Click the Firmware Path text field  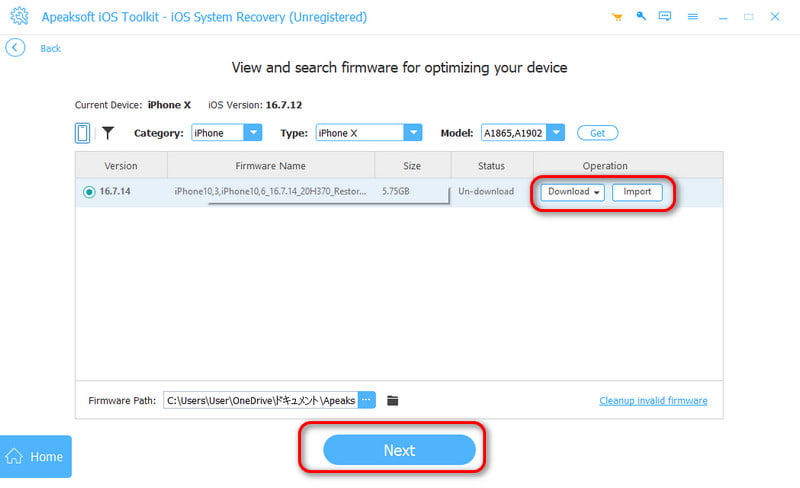[260, 400]
